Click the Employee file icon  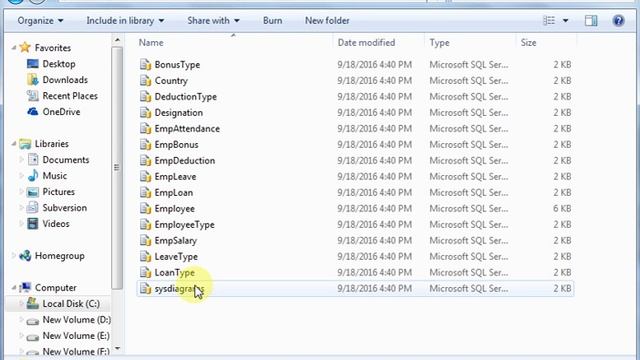pyautogui.click(x=145, y=209)
